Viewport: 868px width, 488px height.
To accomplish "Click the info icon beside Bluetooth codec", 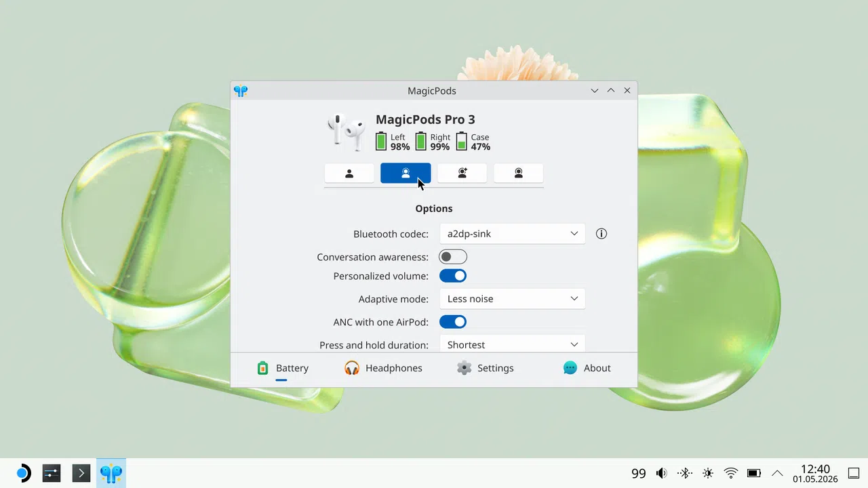I will pos(601,234).
